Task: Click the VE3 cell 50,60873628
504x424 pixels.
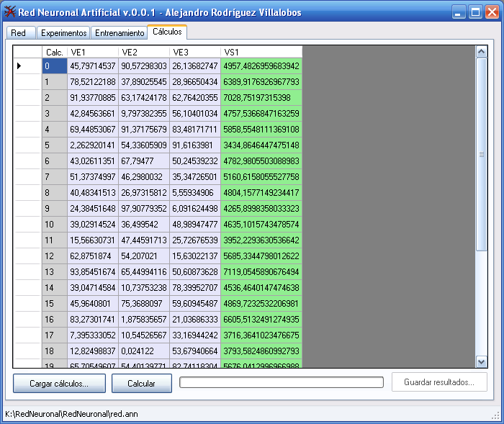Action: click(x=194, y=272)
